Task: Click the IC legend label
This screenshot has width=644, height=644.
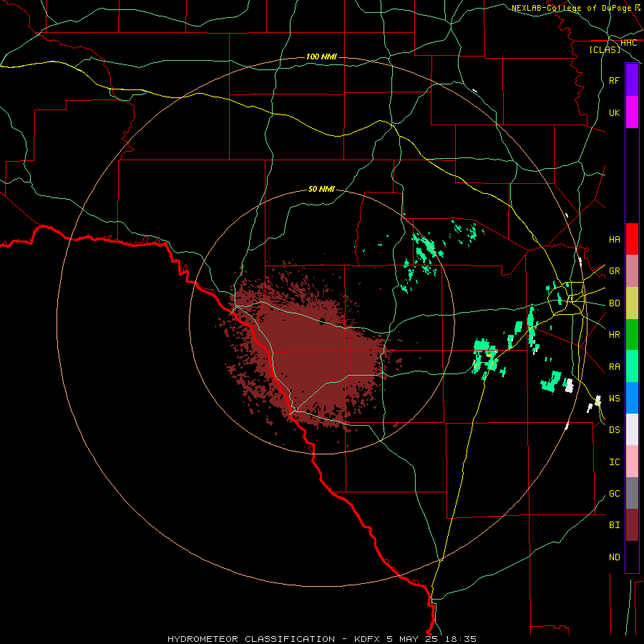Action: 614,462
